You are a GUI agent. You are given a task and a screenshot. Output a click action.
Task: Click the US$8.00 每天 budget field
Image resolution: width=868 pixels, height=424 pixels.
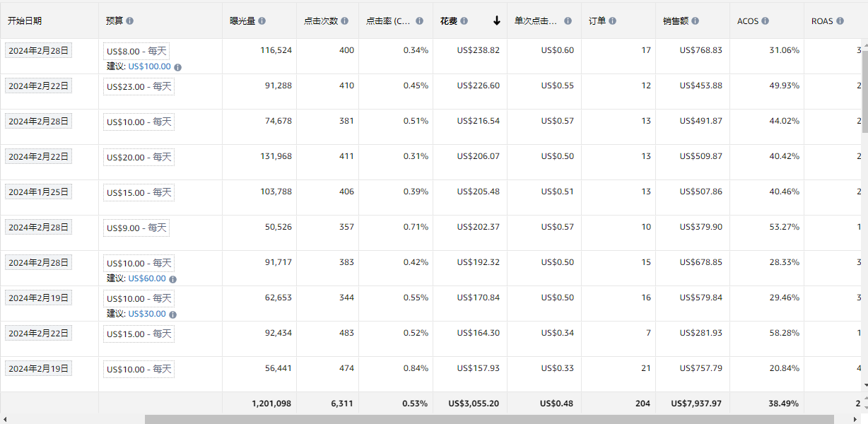138,50
